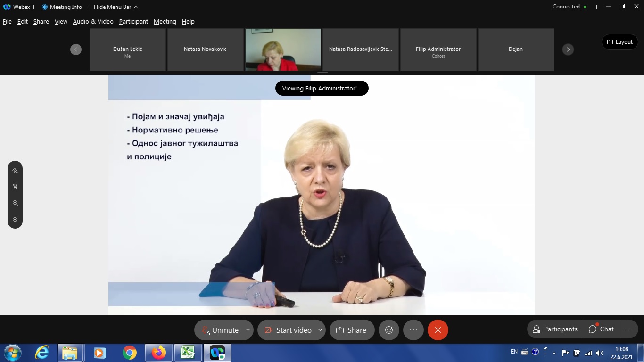Open more options ellipsis in meeting controls
644x362 pixels.
pyautogui.click(x=413, y=330)
